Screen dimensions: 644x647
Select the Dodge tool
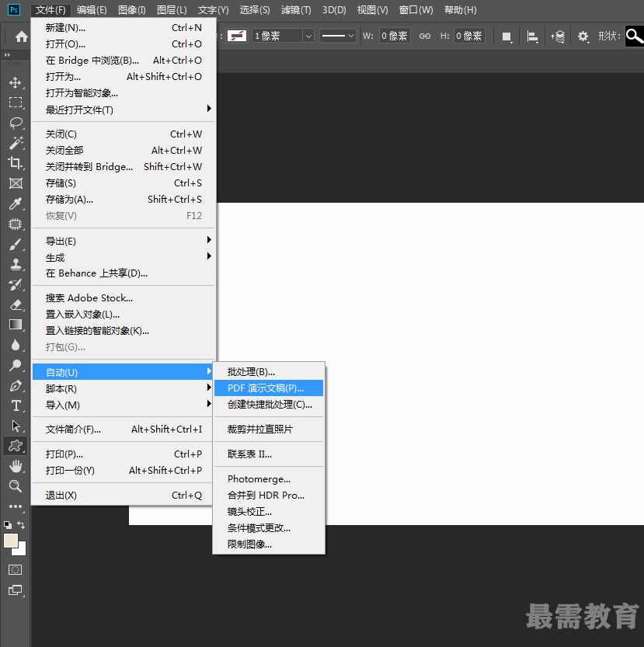pyautogui.click(x=16, y=365)
